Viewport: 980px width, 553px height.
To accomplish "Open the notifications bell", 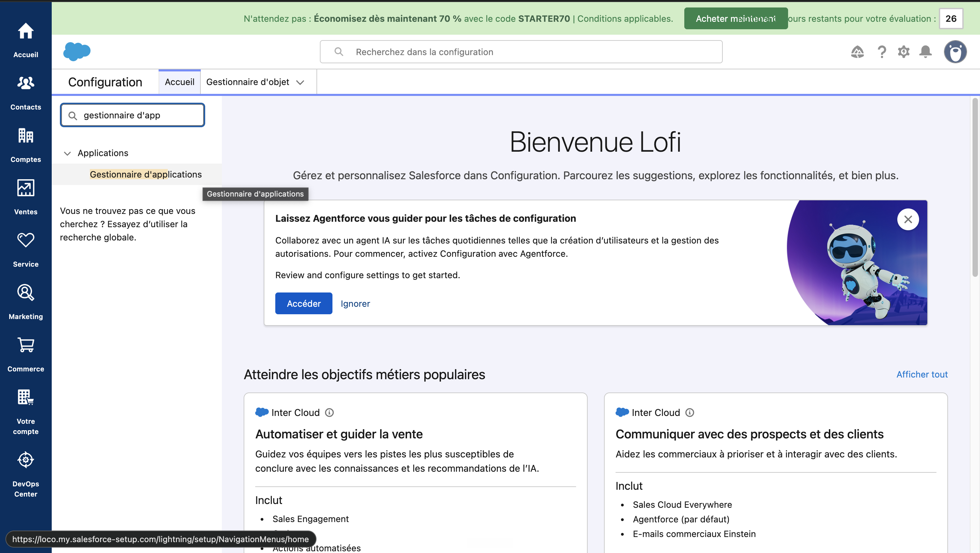I will tap(925, 51).
